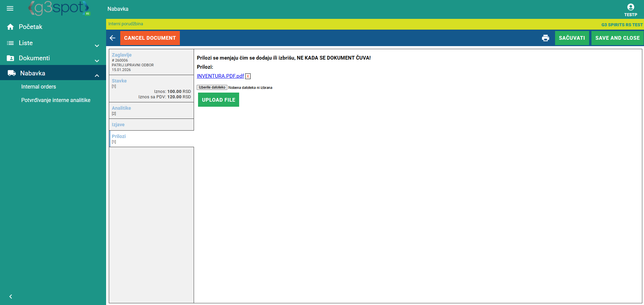Screen dimensions: 644x305
Task: Go to Početak home page
Action: click(x=30, y=27)
